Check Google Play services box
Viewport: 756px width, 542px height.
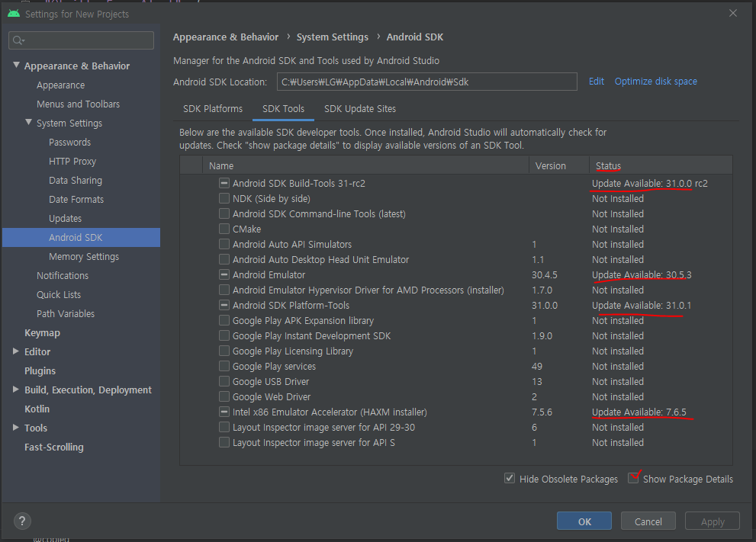[x=224, y=366]
